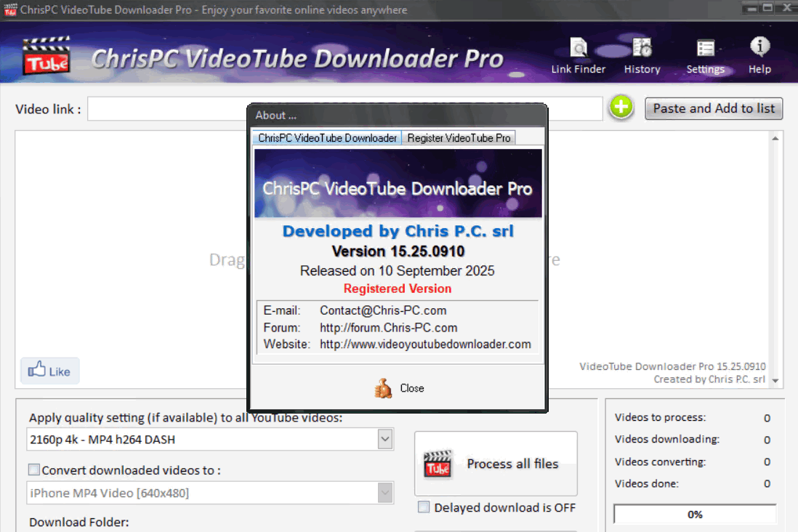Close the About dialog
Screen dimensions: 798x532
398,388
